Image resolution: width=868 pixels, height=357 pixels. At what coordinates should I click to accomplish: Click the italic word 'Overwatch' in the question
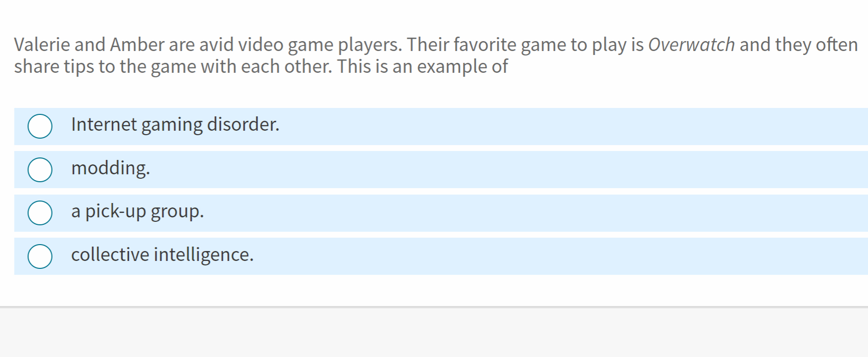click(x=691, y=45)
